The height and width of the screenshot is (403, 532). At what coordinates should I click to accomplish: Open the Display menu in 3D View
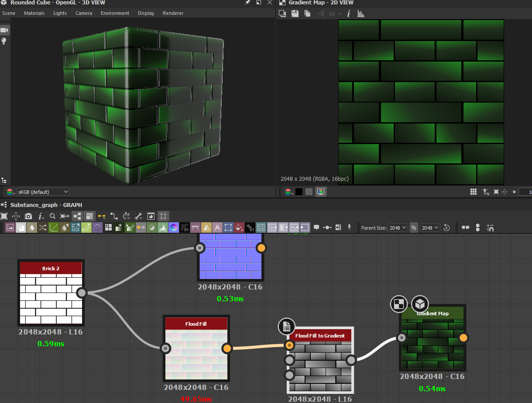point(146,13)
